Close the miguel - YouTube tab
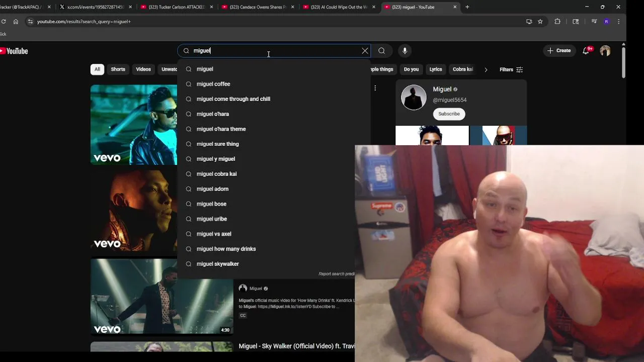Viewport: 644px width, 362px height. click(455, 7)
